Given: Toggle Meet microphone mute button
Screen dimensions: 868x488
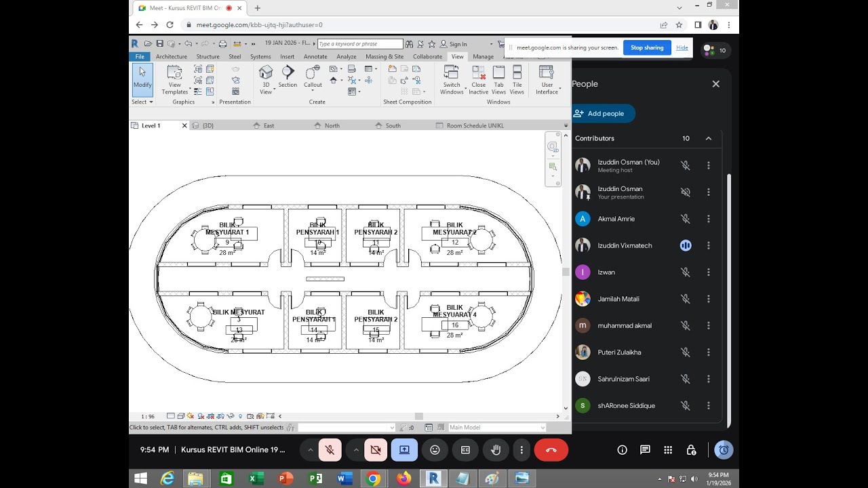Looking at the screenshot, I should pos(330,449).
